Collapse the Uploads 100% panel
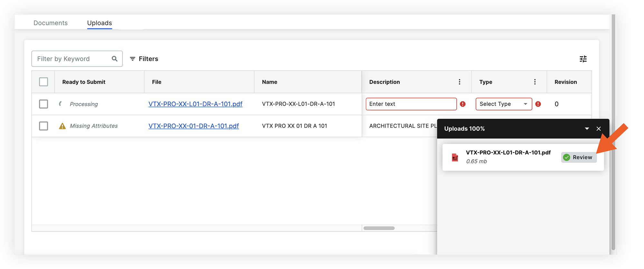 tap(587, 129)
